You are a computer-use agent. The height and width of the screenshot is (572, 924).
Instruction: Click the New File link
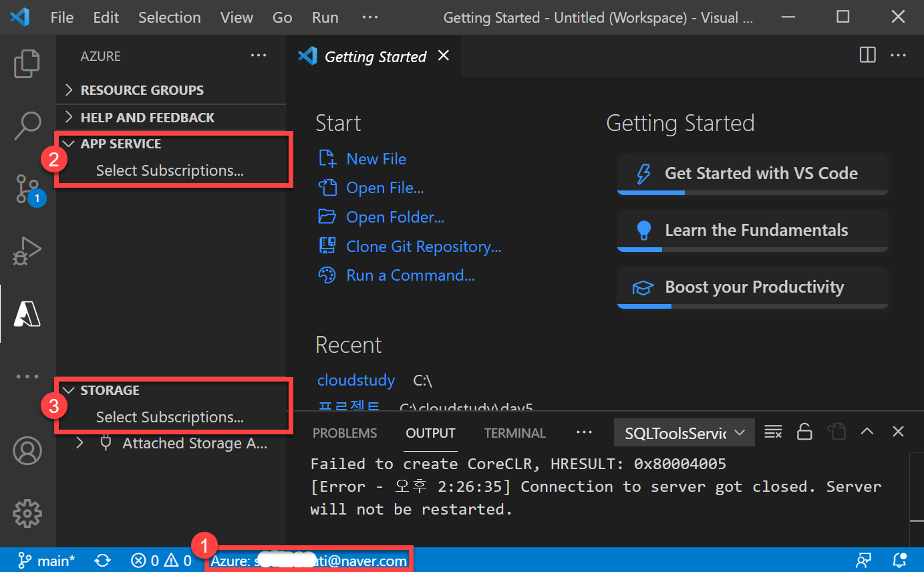pyautogui.click(x=376, y=159)
